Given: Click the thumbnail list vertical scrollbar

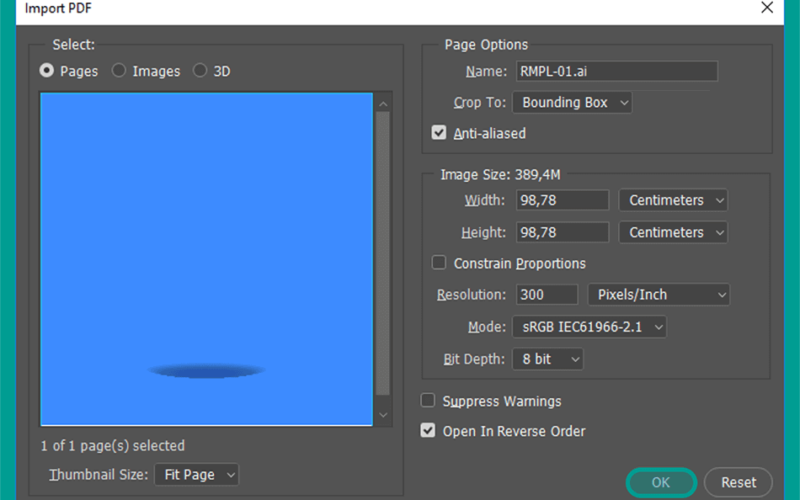Looking at the screenshot, I should click(383, 253).
